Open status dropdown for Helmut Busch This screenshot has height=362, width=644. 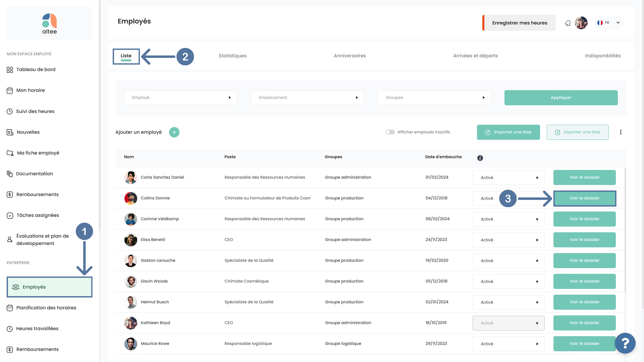pyautogui.click(x=509, y=302)
